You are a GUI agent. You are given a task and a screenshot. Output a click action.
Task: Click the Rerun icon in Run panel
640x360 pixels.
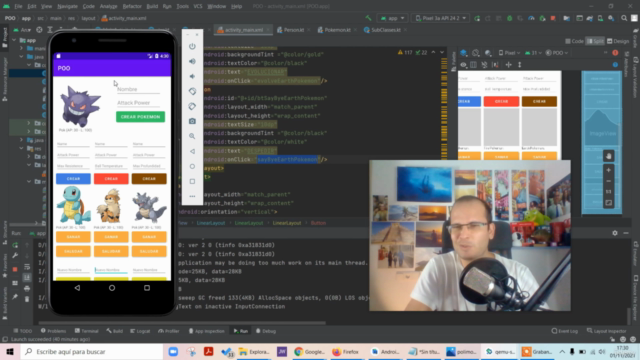click(x=15, y=245)
